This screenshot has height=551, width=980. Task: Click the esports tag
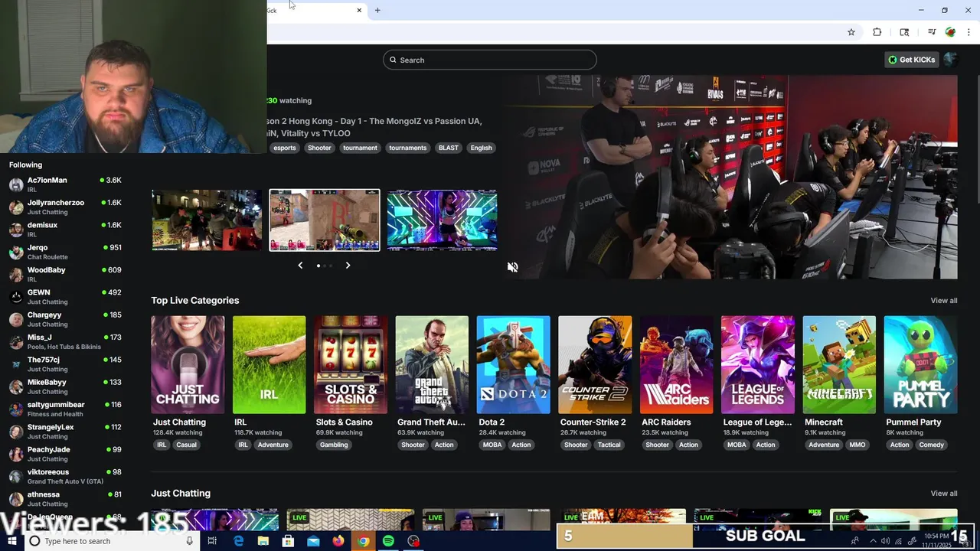[x=285, y=148]
